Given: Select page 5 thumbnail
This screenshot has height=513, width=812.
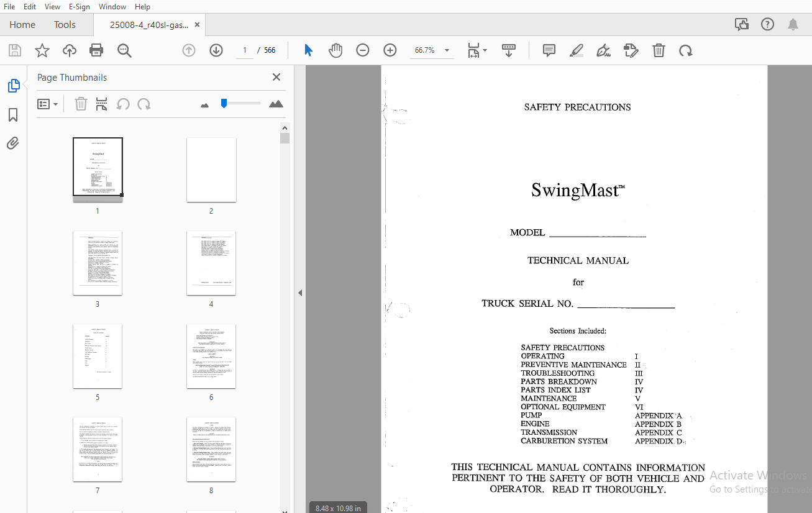Looking at the screenshot, I should [98, 356].
